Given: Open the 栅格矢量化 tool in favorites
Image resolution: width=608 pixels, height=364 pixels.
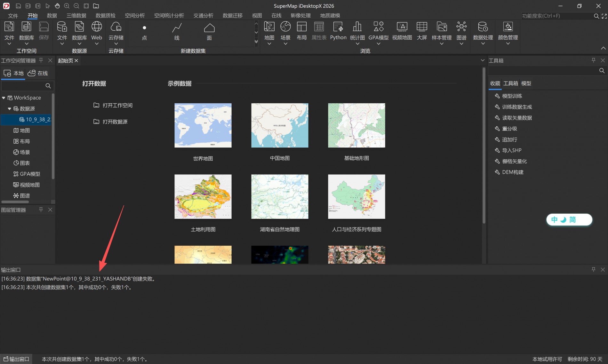Looking at the screenshot, I should 511,161.
